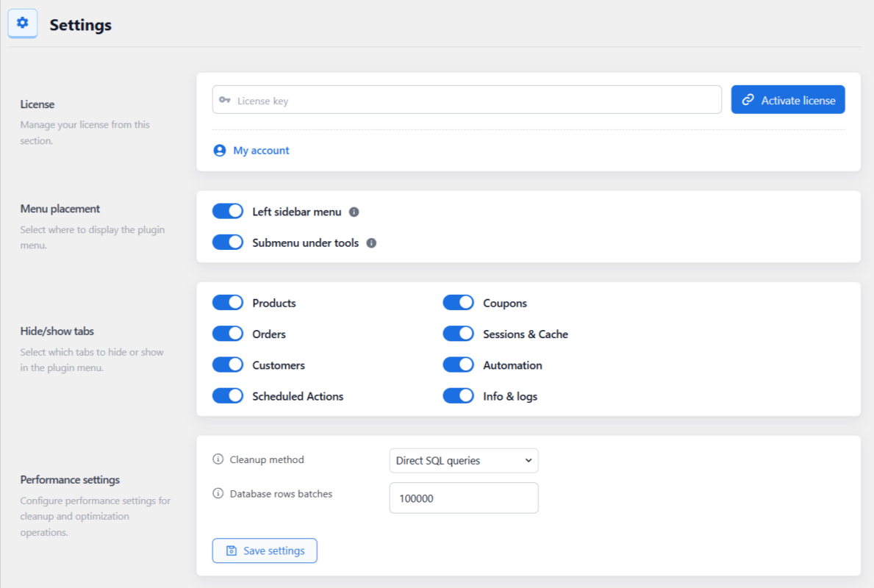Disable the Coupons tab toggle
This screenshot has width=874, height=588.
[459, 303]
